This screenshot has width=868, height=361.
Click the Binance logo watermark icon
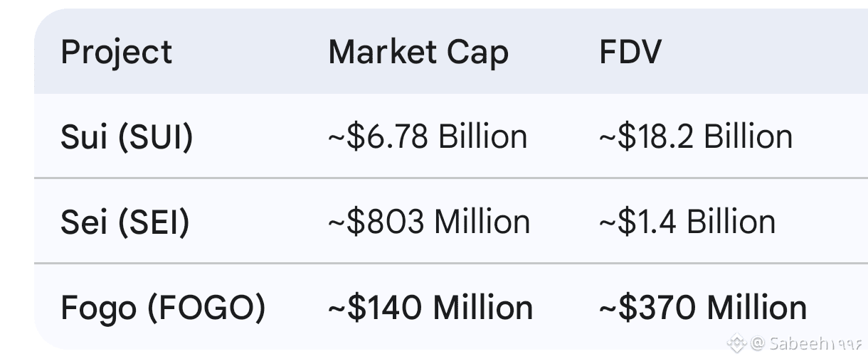point(737,344)
